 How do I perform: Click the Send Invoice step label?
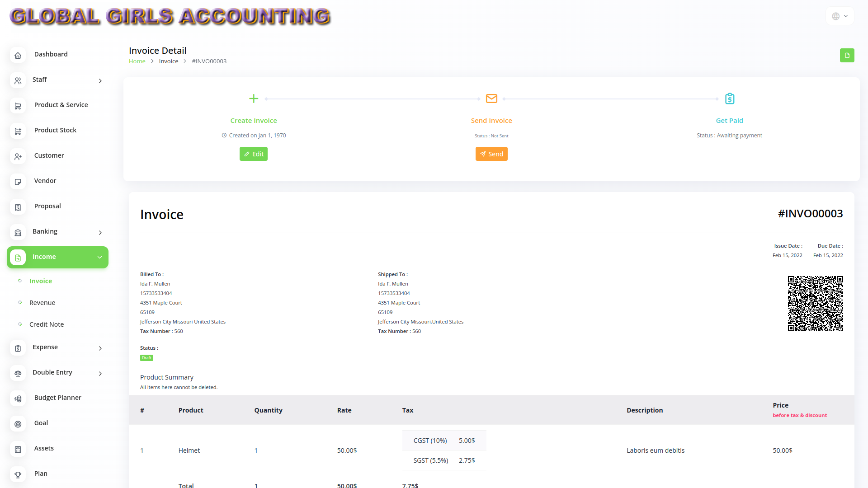[x=491, y=121]
